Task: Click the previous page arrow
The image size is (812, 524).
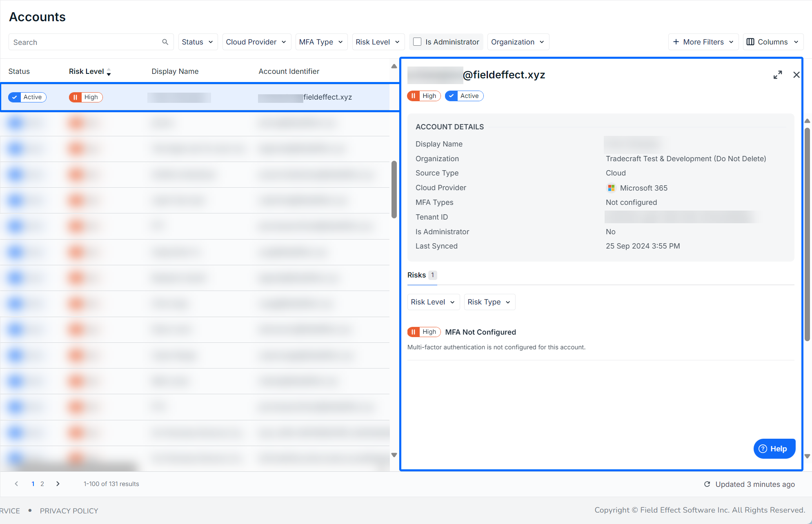Action: [16, 484]
